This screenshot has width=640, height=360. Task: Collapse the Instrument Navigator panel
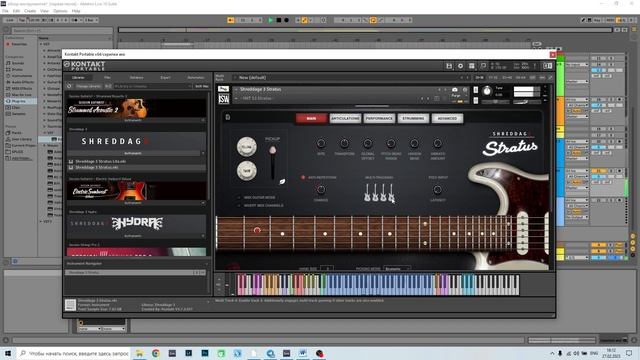[x=206, y=264]
